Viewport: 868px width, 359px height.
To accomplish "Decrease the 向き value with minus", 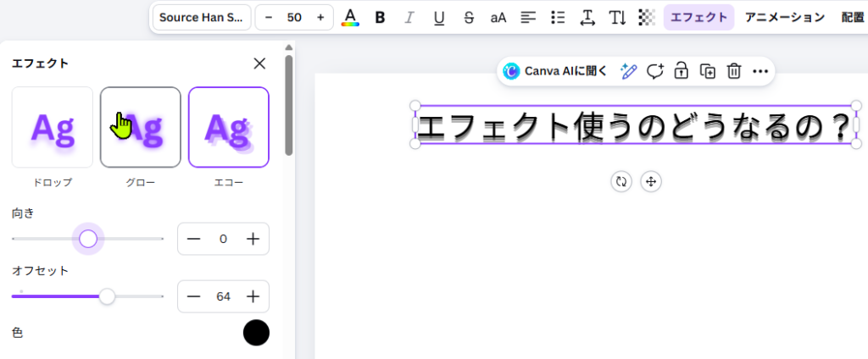I will [193, 239].
